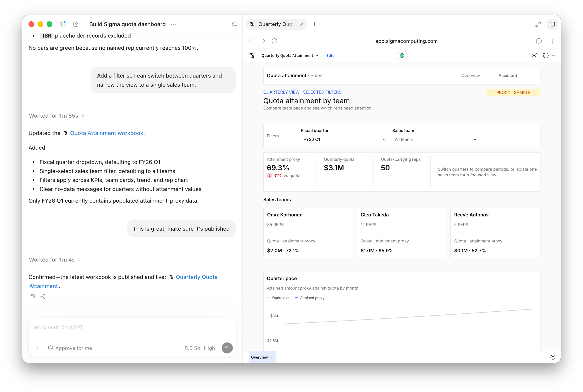583x392 pixels.
Task: Open the Quota Attainment workbook link
Action: (107, 133)
